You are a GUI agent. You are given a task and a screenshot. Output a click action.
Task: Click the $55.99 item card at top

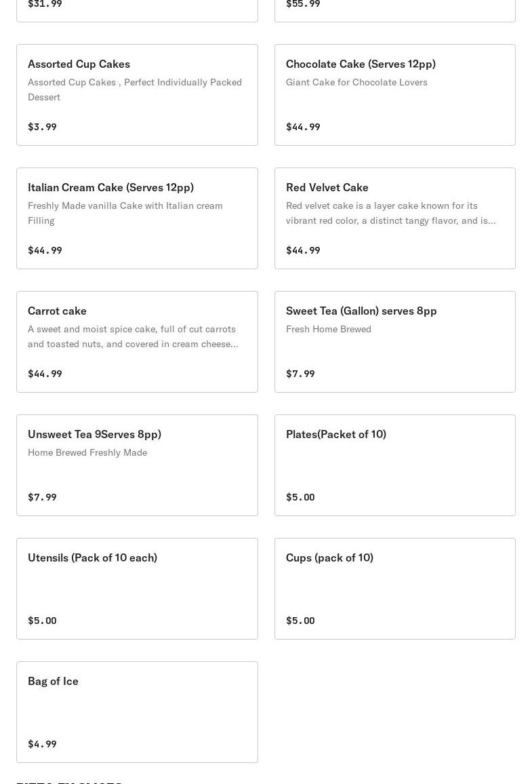pos(394,10)
